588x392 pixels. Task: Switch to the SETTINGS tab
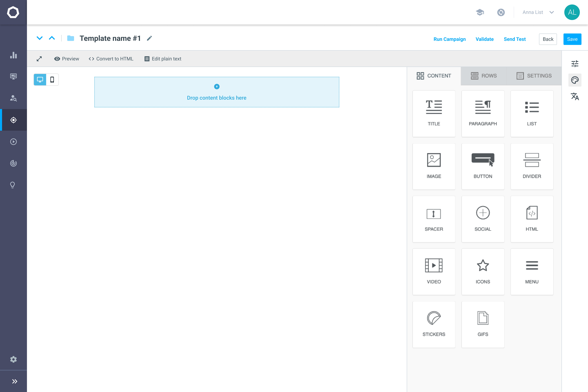(x=534, y=76)
